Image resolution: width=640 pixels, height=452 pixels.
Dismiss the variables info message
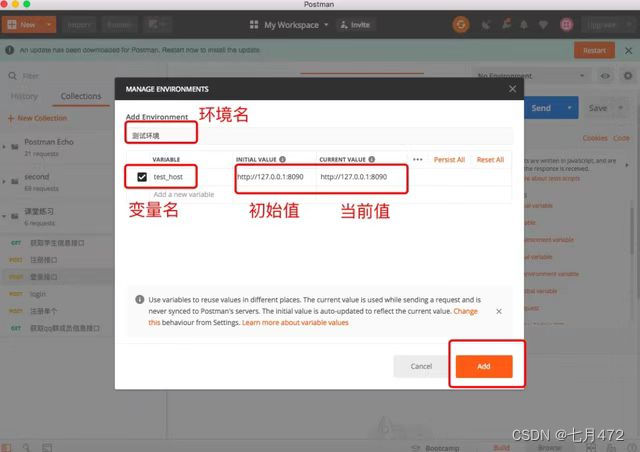coord(499,311)
